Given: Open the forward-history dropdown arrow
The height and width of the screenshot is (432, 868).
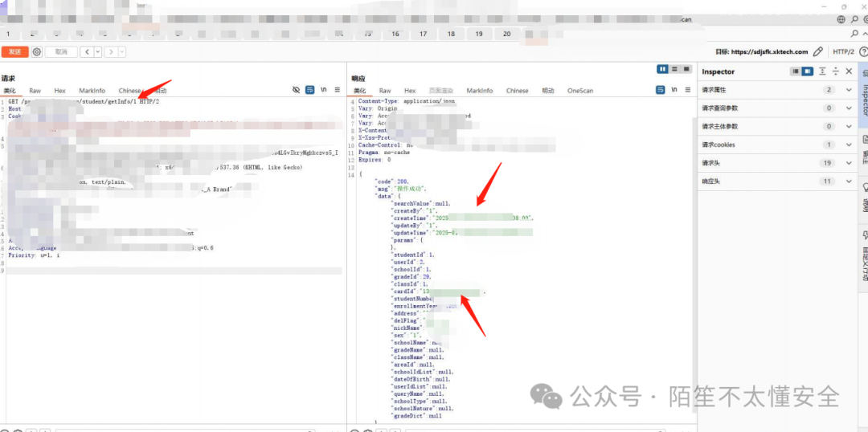Looking at the screenshot, I should [x=122, y=51].
